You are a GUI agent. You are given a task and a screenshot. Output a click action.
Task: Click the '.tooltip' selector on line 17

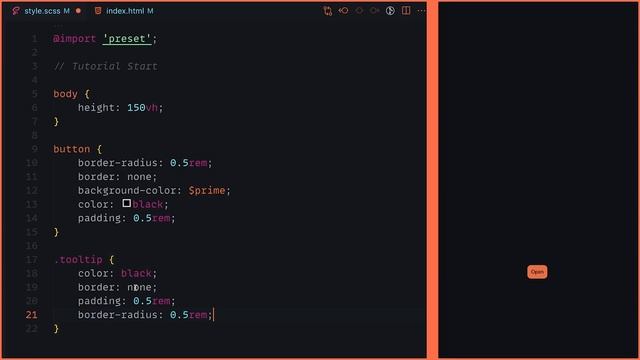(x=78, y=260)
